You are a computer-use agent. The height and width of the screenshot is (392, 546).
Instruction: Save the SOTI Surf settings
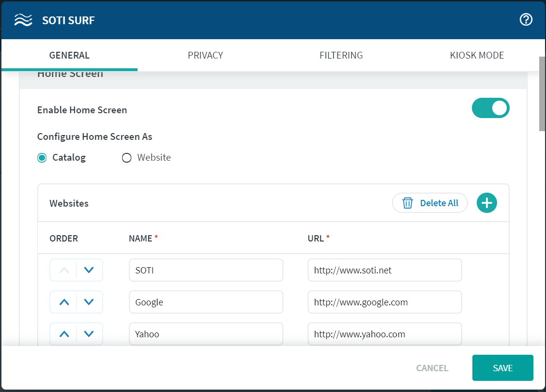[x=502, y=368]
